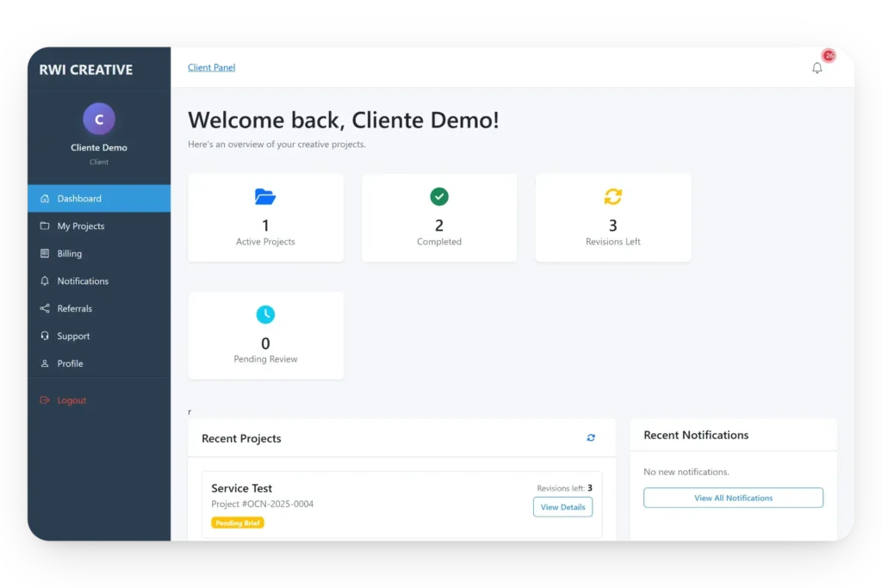The image size is (882, 588).
Task: Open the notifications bell icon
Action: (x=817, y=67)
